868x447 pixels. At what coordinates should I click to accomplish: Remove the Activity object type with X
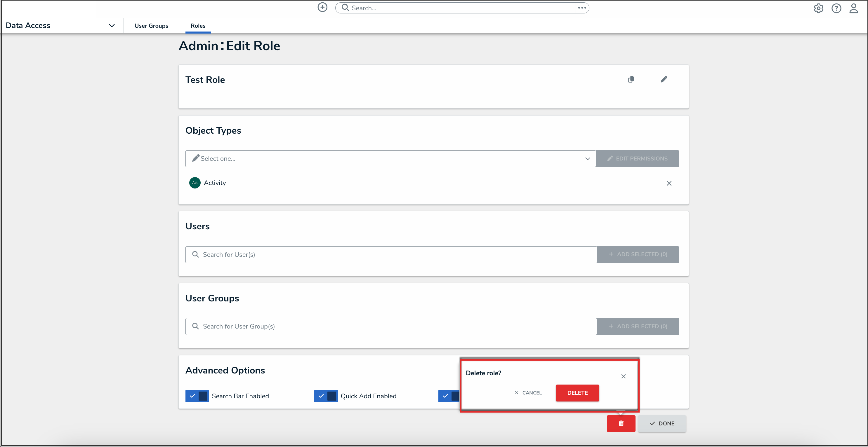[669, 183]
